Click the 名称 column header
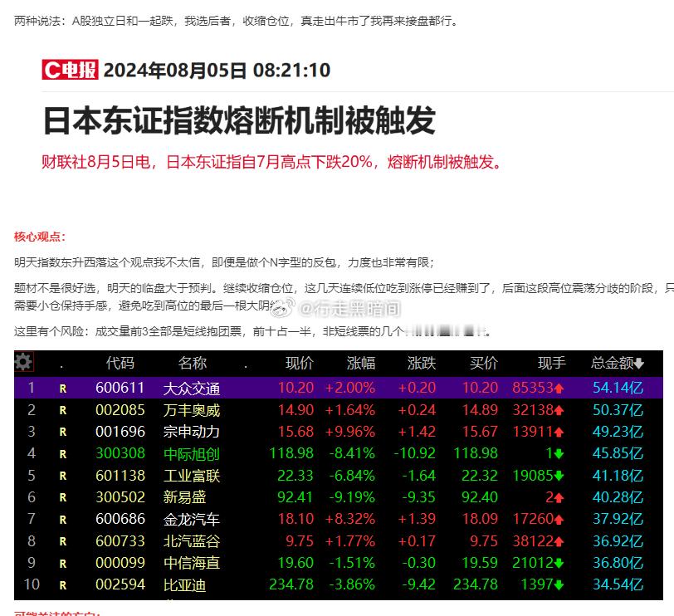 [192, 364]
